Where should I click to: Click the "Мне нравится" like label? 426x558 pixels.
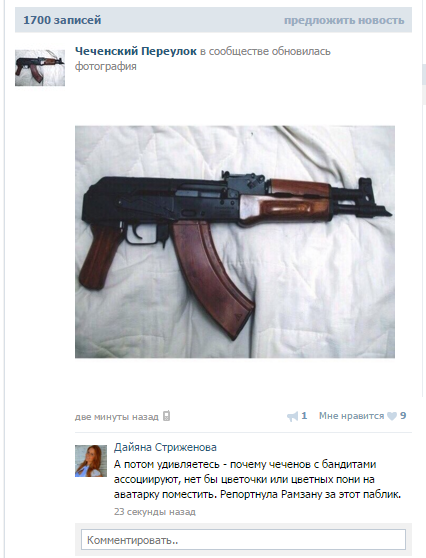(x=351, y=416)
